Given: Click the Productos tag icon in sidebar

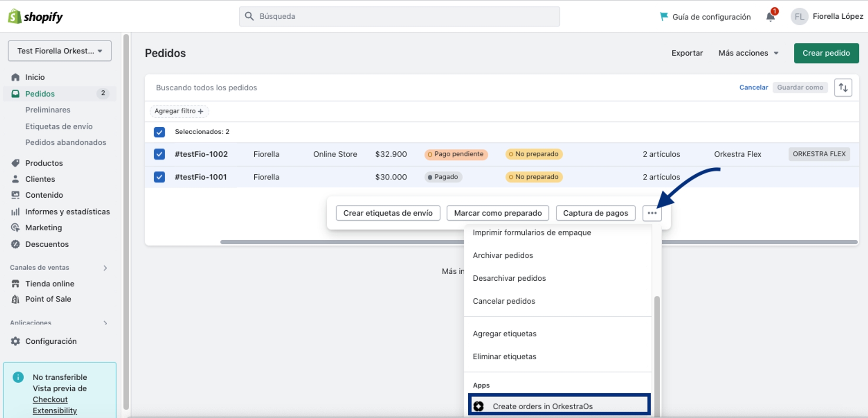Looking at the screenshot, I should (16, 163).
